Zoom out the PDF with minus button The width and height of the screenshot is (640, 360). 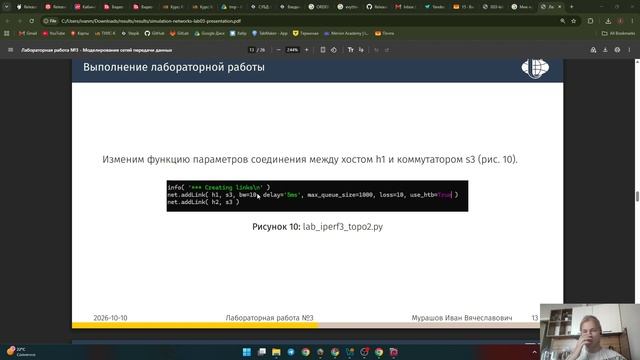(278, 50)
